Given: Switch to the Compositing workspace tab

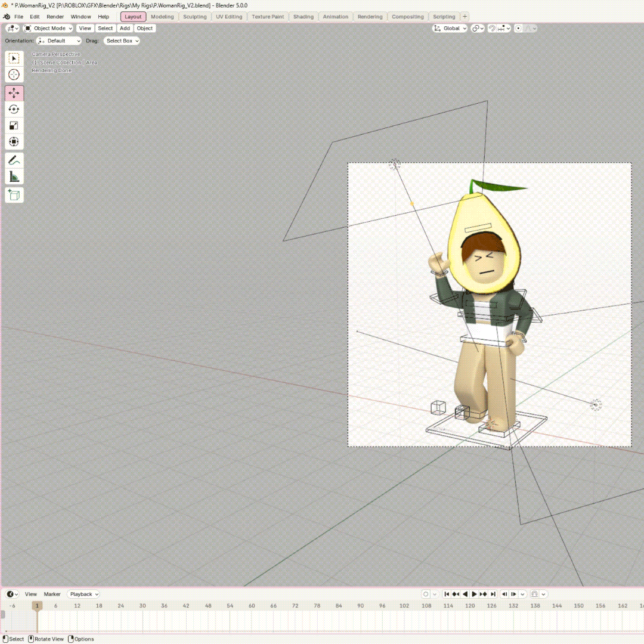Looking at the screenshot, I should pyautogui.click(x=407, y=17).
